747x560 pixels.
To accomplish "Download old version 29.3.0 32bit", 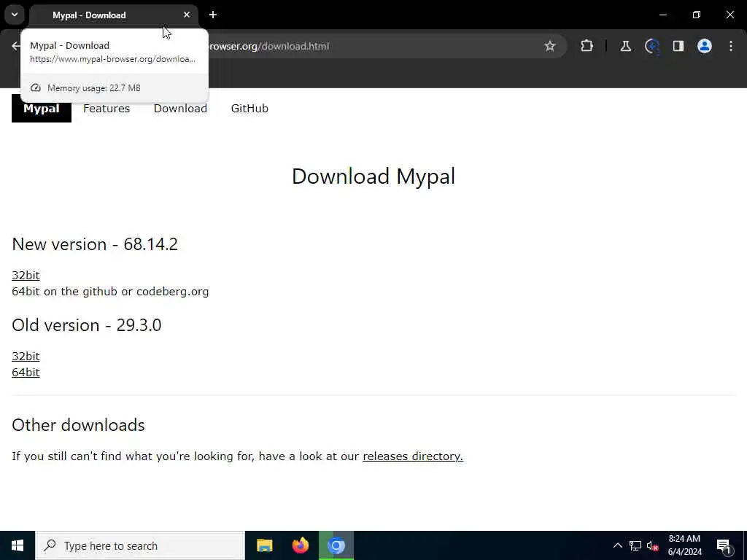I will click(x=26, y=356).
